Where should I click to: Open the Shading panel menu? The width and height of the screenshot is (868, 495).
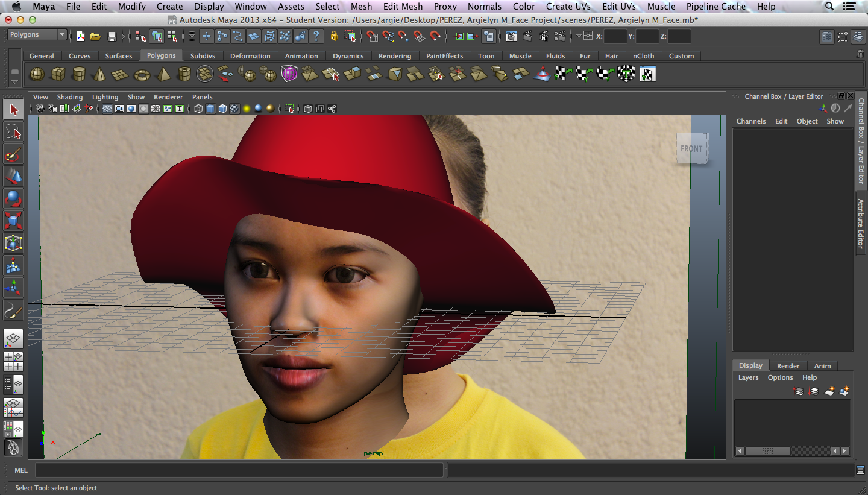[x=70, y=97]
